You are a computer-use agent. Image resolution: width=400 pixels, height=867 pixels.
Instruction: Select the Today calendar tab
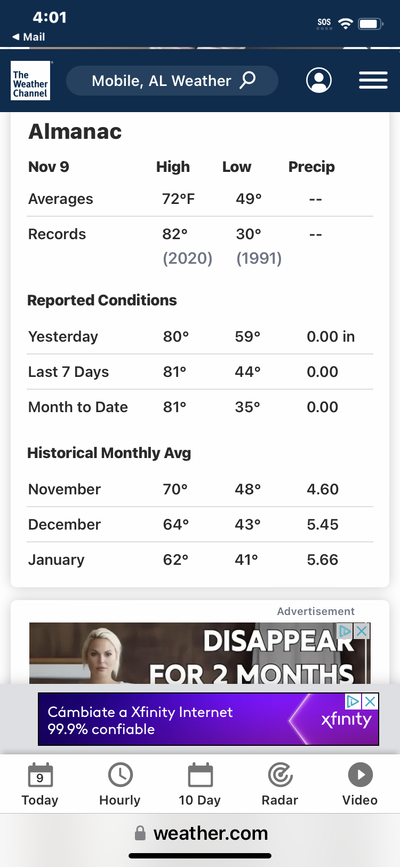40,784
